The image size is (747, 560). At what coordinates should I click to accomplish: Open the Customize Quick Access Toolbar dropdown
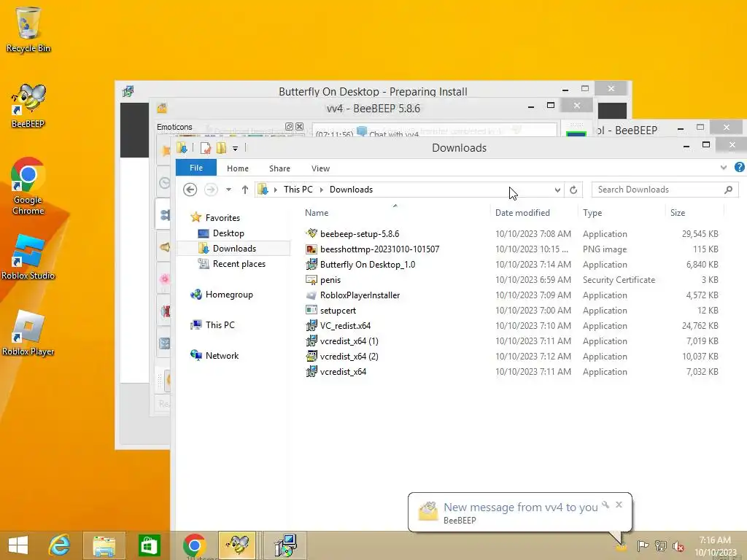pyautogui.click(x=235, y=149)
